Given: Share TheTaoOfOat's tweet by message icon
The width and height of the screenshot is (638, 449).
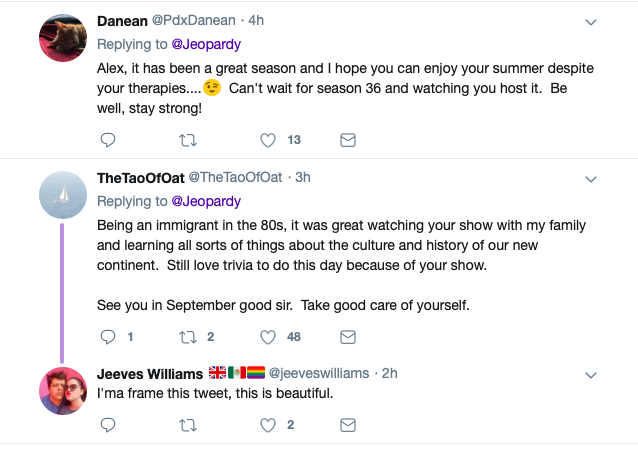Looking at the screenshot, I should point(348,337).
